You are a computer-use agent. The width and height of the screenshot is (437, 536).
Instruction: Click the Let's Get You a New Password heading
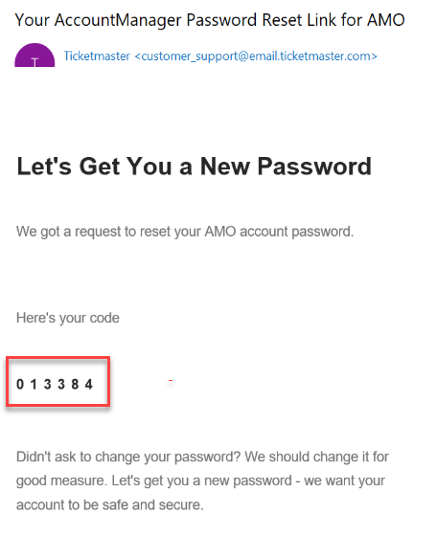click(x=194, y=166)
